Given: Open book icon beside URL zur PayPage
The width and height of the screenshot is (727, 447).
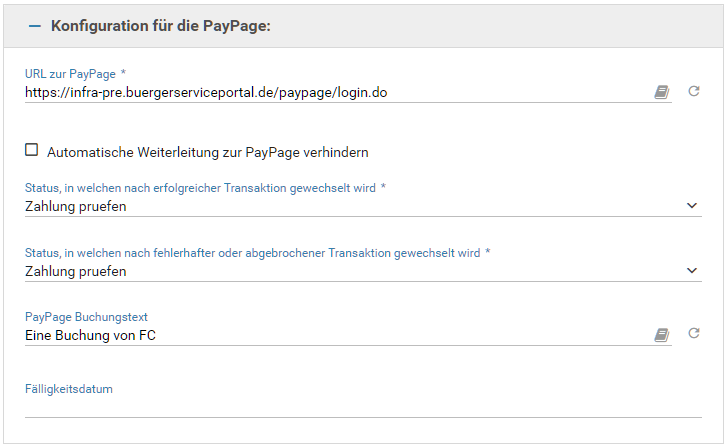Looking at the screenshot, I should pyautogui.click(x=661, y=92).
